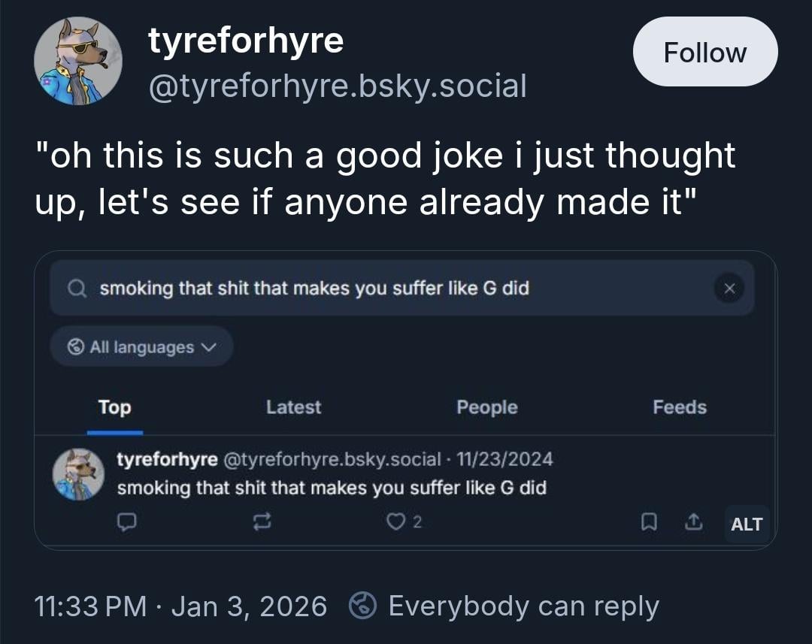The width and height of the screenshot is (812, 644).
Task: Open the @tyreforhyre.bsky.social handle link
Action: 338,86
